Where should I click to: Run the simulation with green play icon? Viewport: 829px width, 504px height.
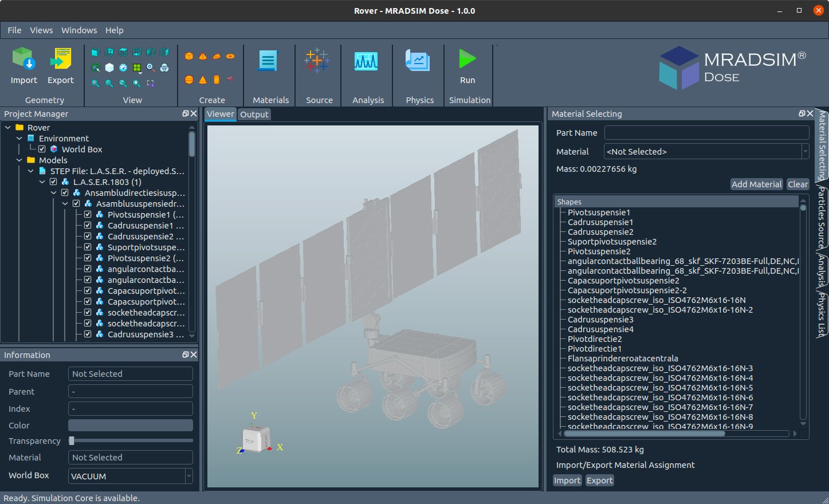[x=467, y=60]
